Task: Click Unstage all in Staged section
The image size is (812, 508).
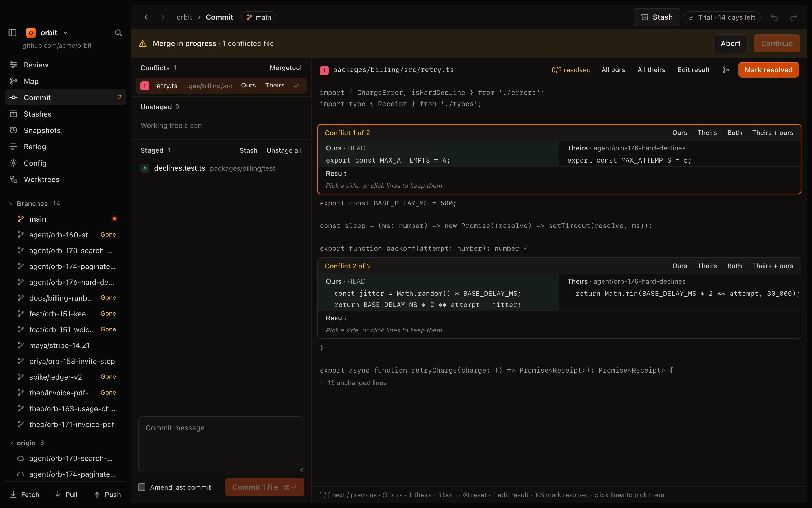Action: tap(284, 150)
